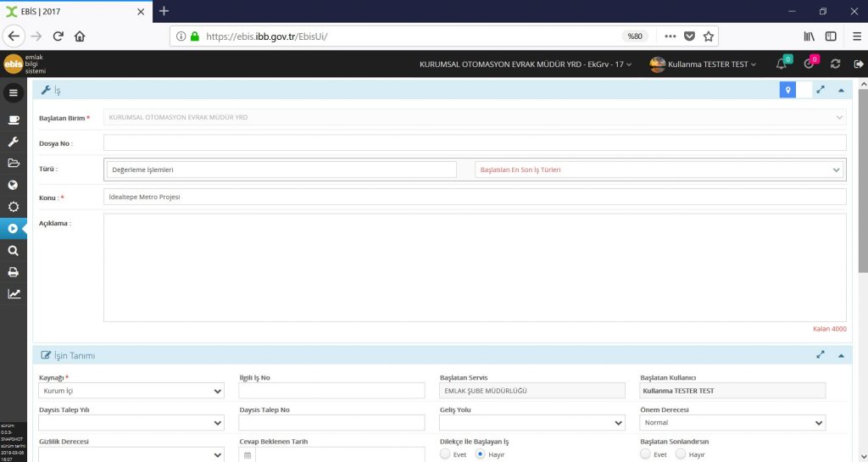
Task: Click the Cevap Beklenen Tarih date field
Action: 340,455
